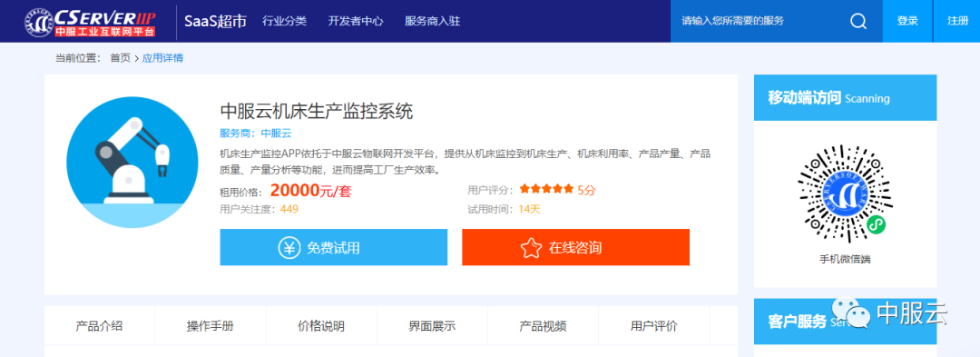Click the price text 20000元/套
This screenshot has height=357, width=980.
coord(311,192)
